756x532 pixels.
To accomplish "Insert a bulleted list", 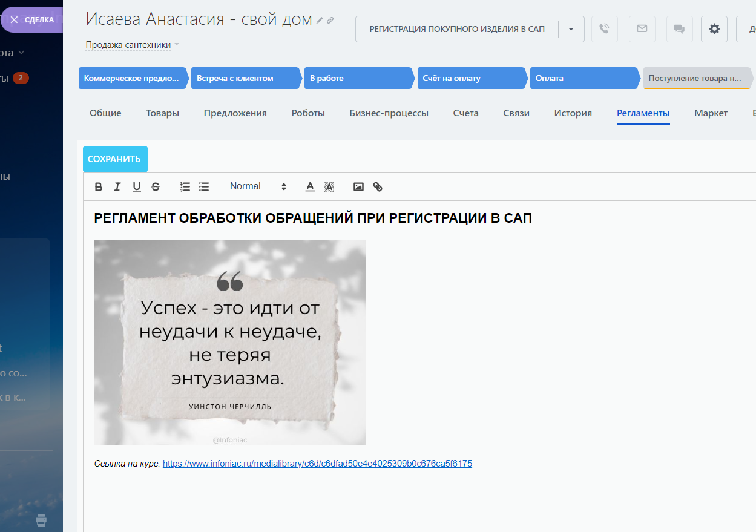I will click(204, 187).
